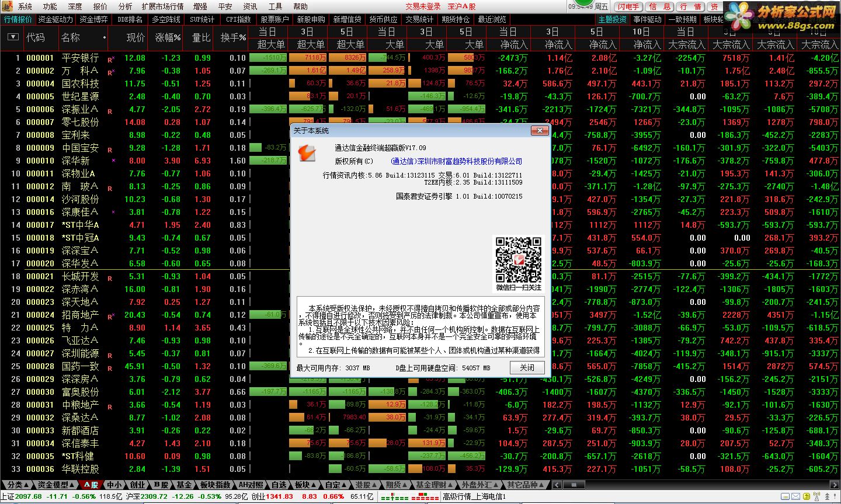841x504 pixels.
Task: Click the purple x marker beside 深华新
Action: click(x=113, y=161)
